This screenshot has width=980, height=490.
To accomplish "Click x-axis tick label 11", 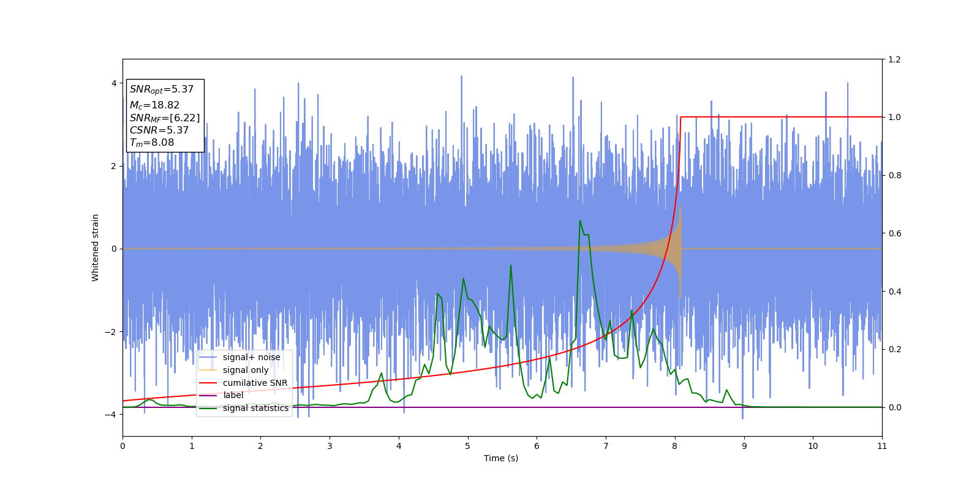I will coord(882,446).
